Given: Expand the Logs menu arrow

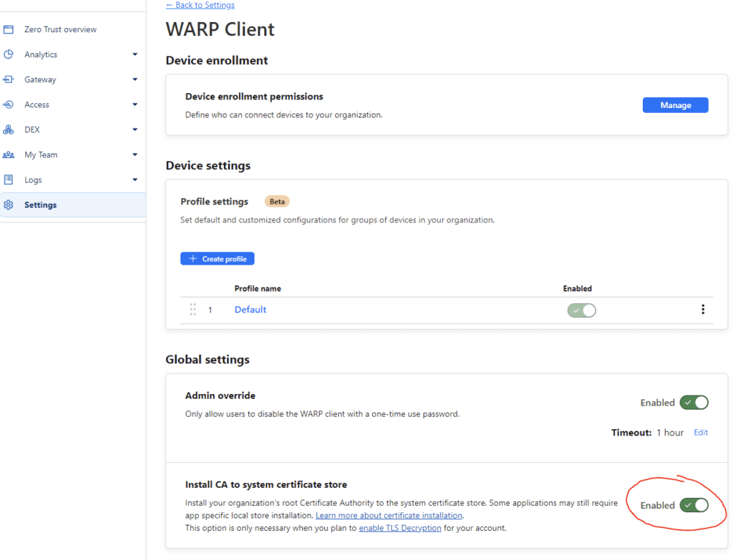Looking at the screenshot, I should pyautogui.click(x=135, y=180).
